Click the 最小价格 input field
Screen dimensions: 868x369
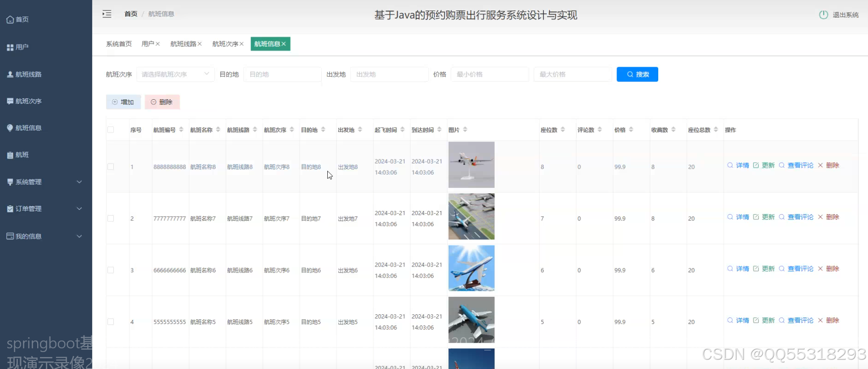pyautogui.click(x=490, y=74)
